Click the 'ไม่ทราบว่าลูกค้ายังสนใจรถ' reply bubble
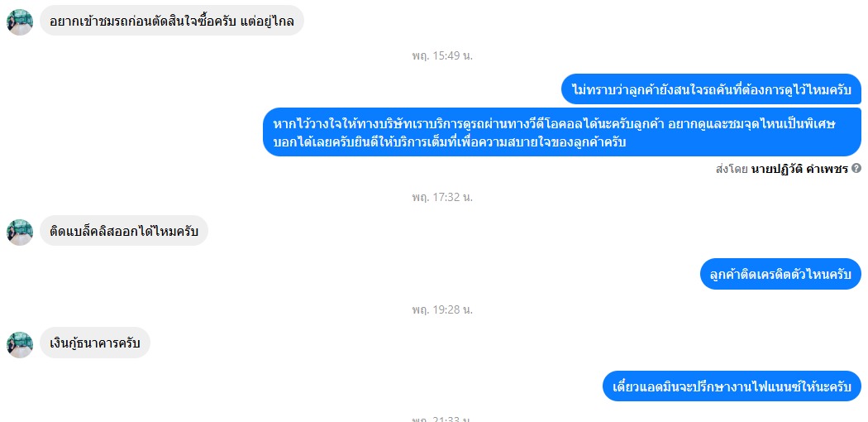Screen dimensions: 868x422 tap(711, 89)
